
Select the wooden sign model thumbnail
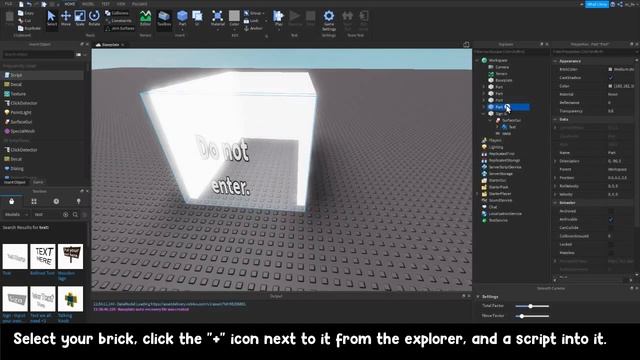70,256
